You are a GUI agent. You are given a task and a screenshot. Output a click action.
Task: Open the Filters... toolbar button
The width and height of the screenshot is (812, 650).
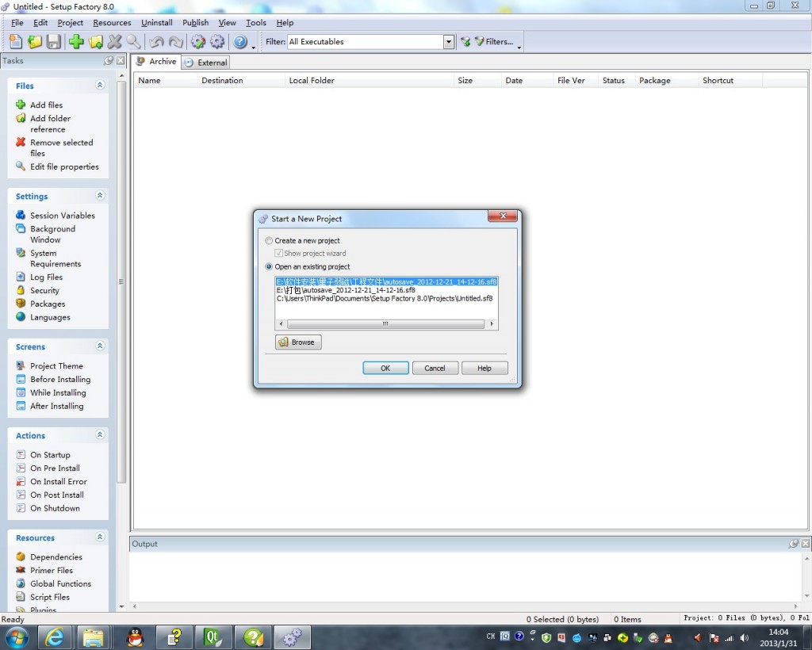point(494,41)
